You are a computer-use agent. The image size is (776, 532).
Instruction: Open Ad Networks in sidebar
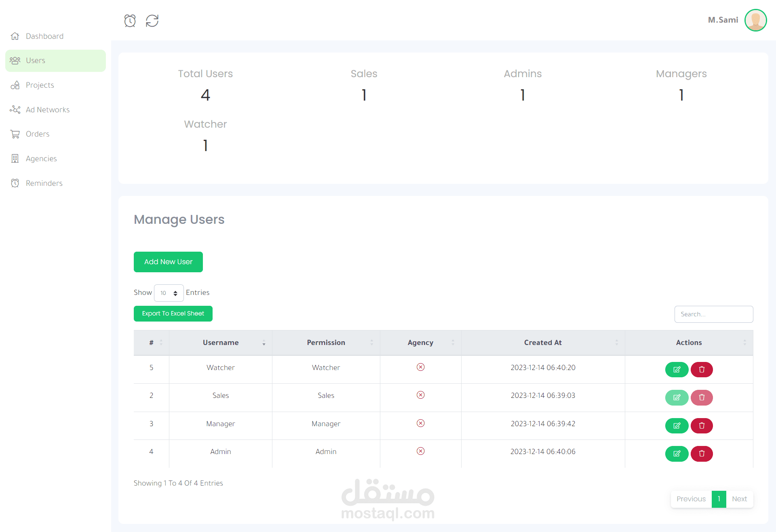point(47,110)
